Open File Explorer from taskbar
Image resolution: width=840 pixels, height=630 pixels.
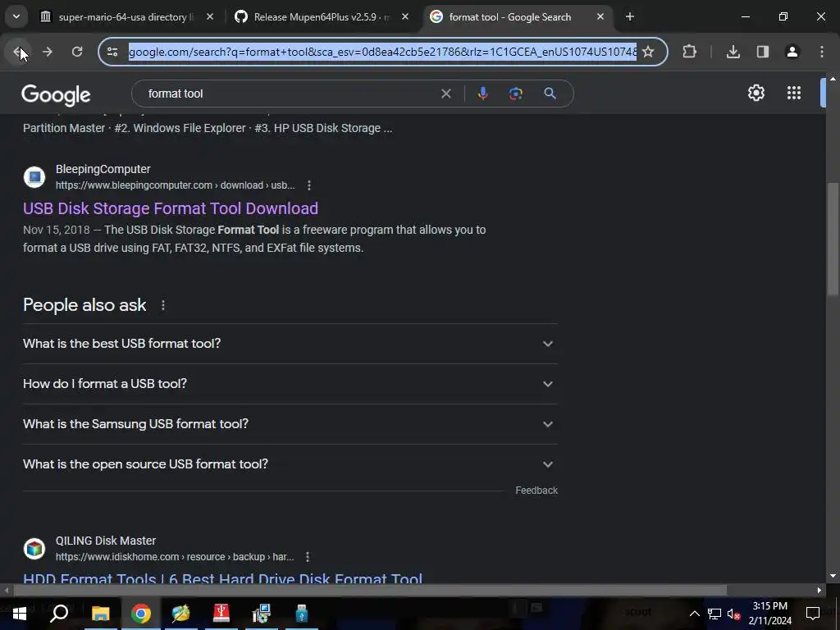(100, 614)
